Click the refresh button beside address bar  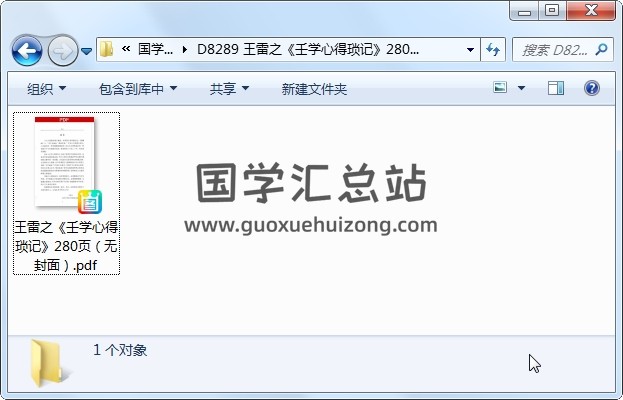[x=493, y=50]
